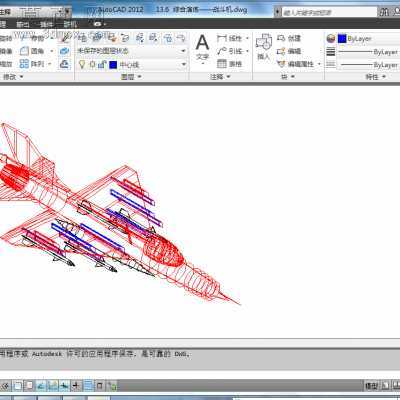Switch to the Plug-ins (插件) ribbon tab
Image resolution: width=400 pixels, height=400 pixels.
point(46,24)
